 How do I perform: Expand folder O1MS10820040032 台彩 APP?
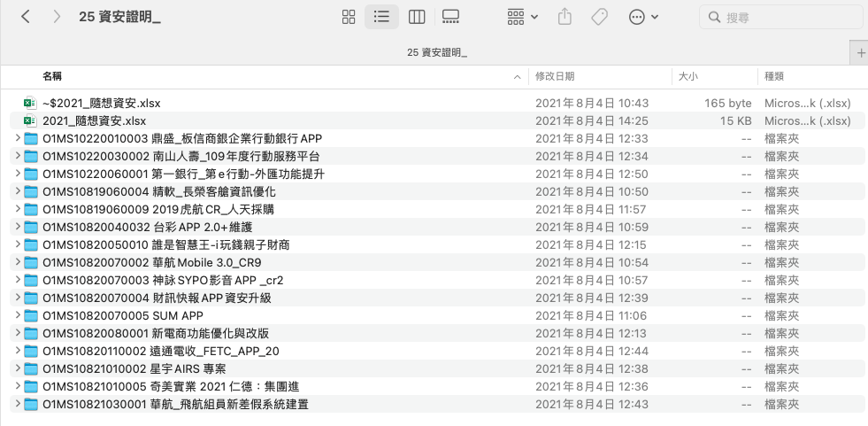tap(17, 227)
